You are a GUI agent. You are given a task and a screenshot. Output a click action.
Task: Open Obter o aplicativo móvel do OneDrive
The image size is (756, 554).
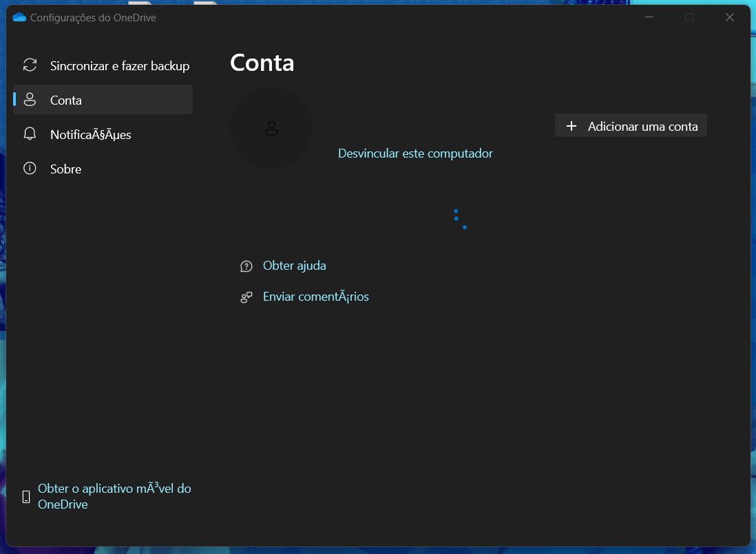pyautogui.click(x=114, y=496)
